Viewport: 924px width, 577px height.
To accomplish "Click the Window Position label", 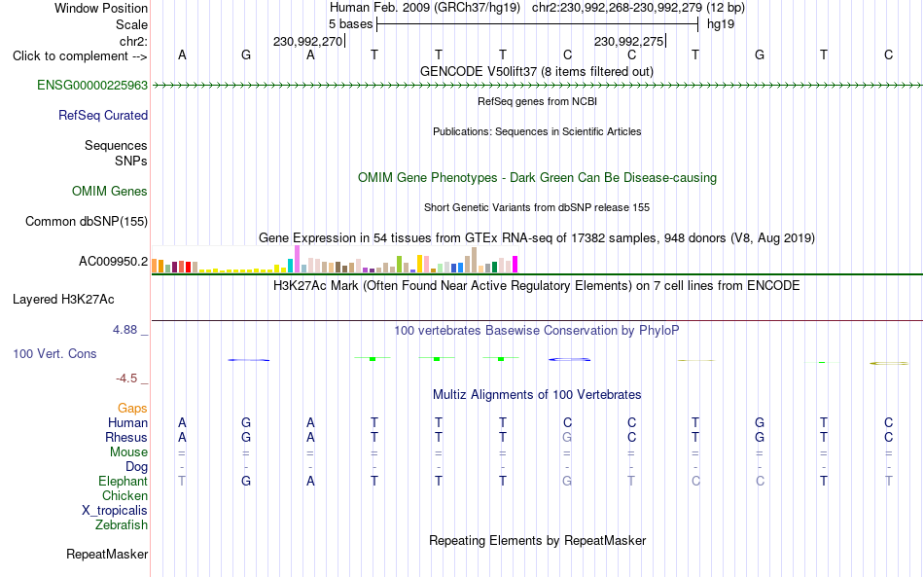I will (101, 8).
